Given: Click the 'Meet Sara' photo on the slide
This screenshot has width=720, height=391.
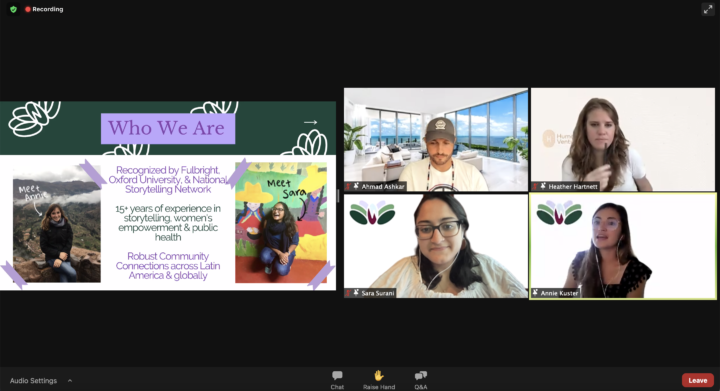Looking at the screenshot, I should [281, 223].
